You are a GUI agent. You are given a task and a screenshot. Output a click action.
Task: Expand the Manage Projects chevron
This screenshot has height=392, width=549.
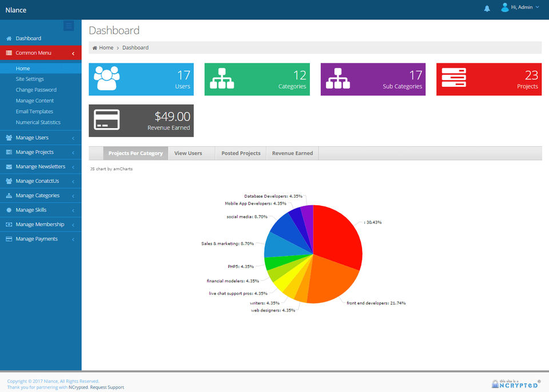point(73,153)
